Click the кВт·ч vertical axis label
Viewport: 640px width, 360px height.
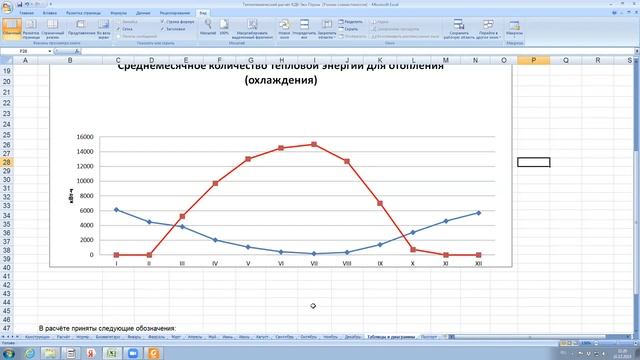[71, 196]
